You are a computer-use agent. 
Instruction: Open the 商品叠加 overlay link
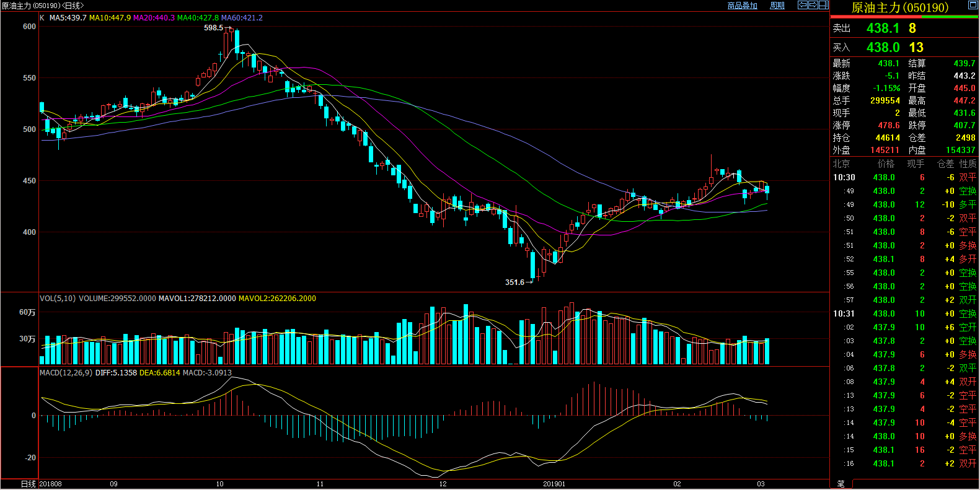click(743, 6)
